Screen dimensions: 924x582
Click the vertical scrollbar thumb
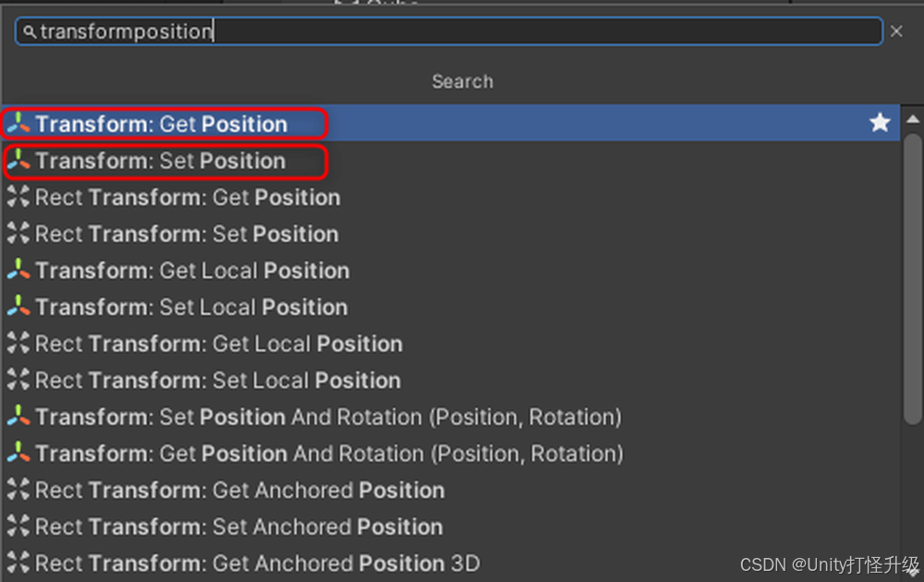click(x=913, y=278)
